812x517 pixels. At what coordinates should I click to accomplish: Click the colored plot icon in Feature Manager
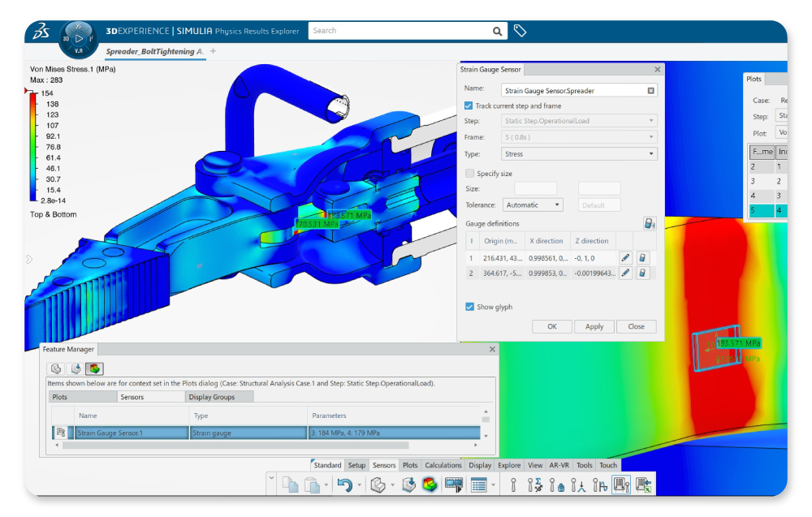95,368
